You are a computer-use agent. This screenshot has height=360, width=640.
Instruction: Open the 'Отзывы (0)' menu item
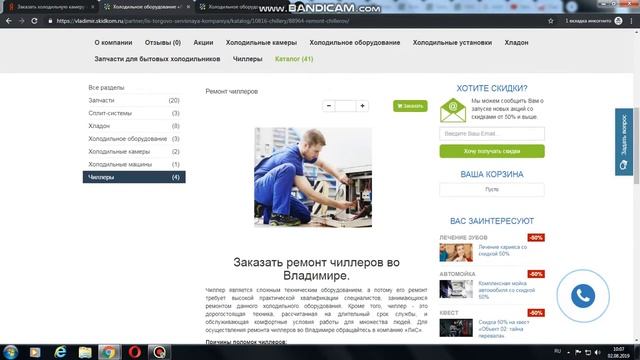tap(162, 42)
